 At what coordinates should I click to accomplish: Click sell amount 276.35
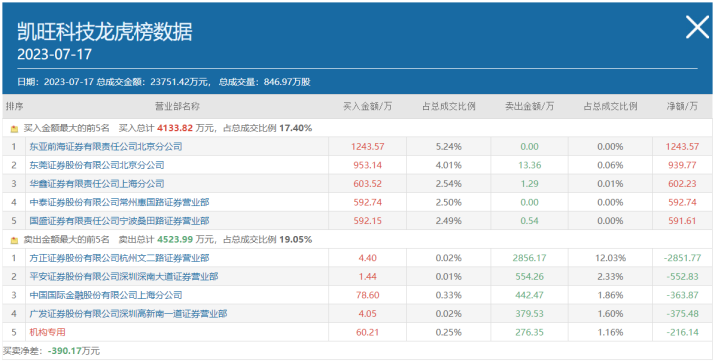click(529, 332)
